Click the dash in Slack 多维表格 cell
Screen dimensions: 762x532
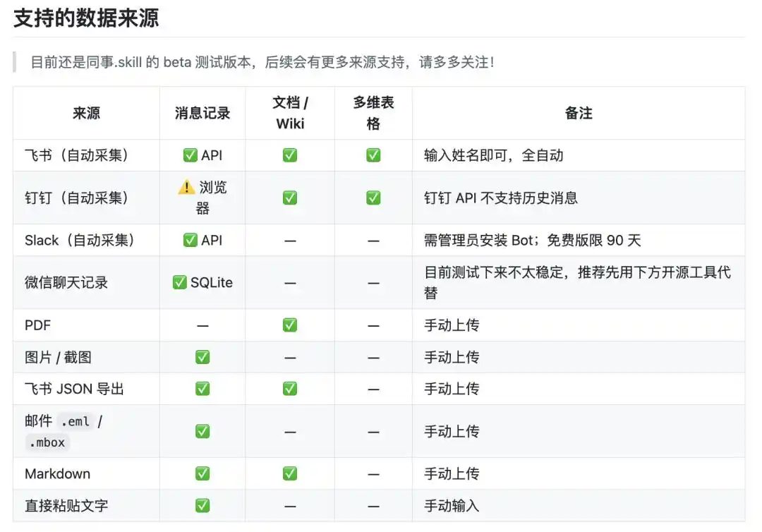[373, 240]
